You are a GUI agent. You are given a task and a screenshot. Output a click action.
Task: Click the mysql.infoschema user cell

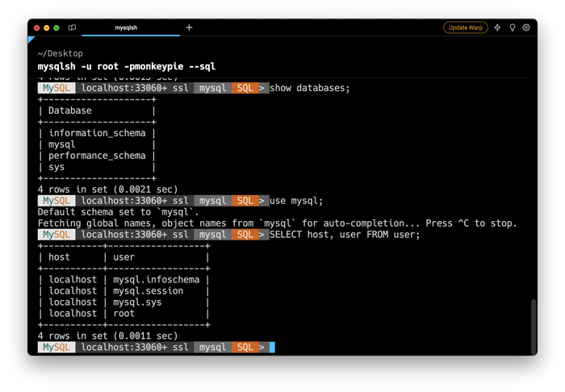tap(156, 280)
